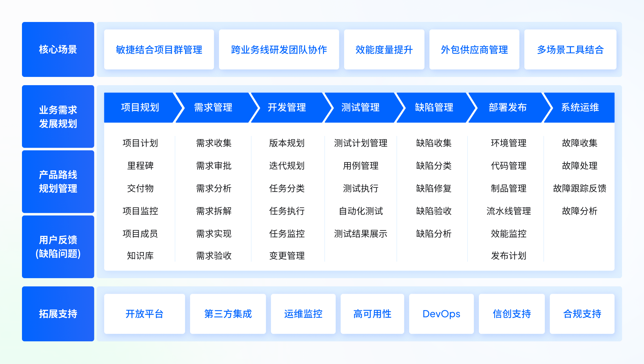
Task: Click the 自动化测试 item
Action: coord(360,211)
